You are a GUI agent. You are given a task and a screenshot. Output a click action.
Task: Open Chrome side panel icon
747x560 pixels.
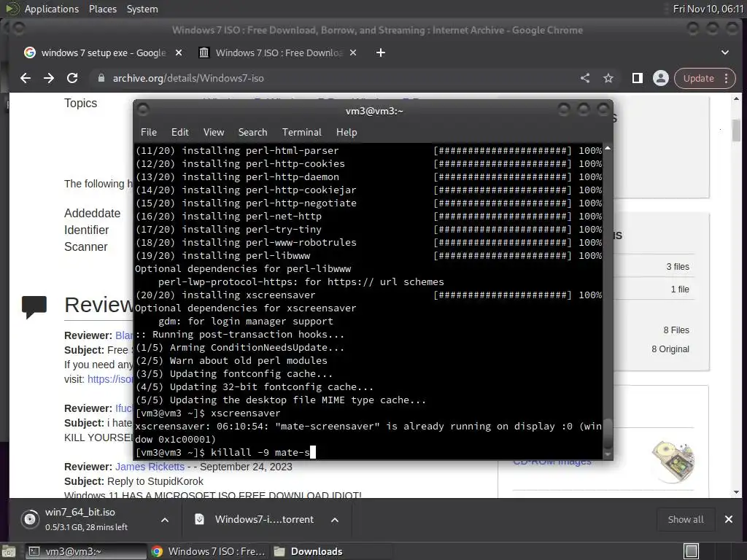tap(638, 78)
